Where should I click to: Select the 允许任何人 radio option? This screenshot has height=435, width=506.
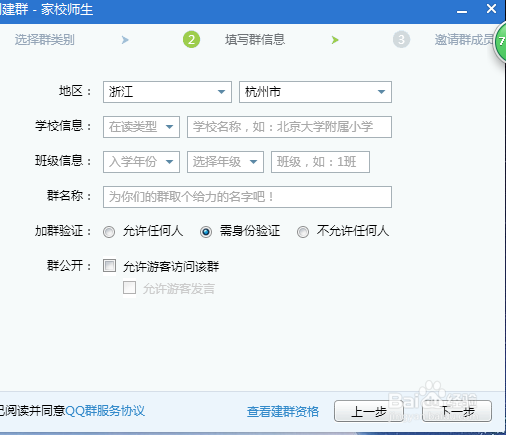point(109,232)
